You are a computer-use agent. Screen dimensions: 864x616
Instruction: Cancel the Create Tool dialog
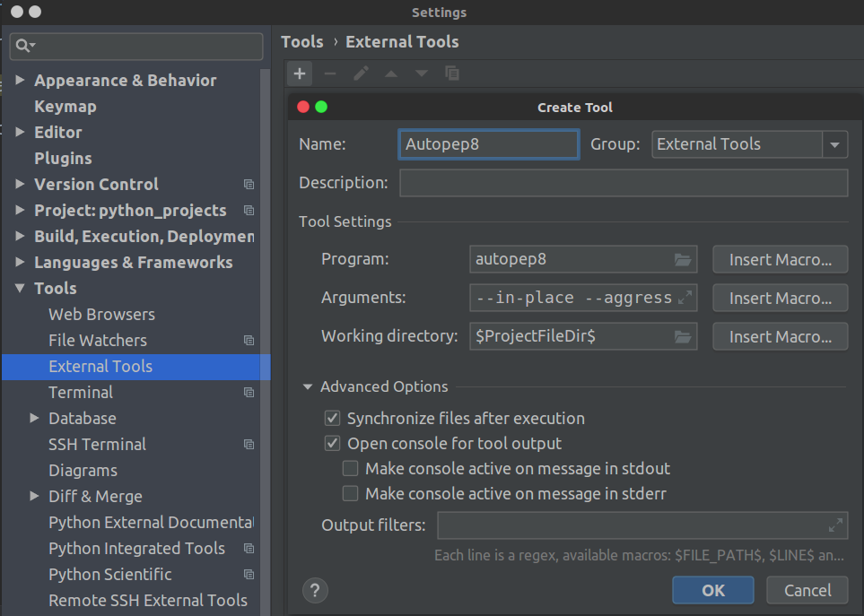807,591
